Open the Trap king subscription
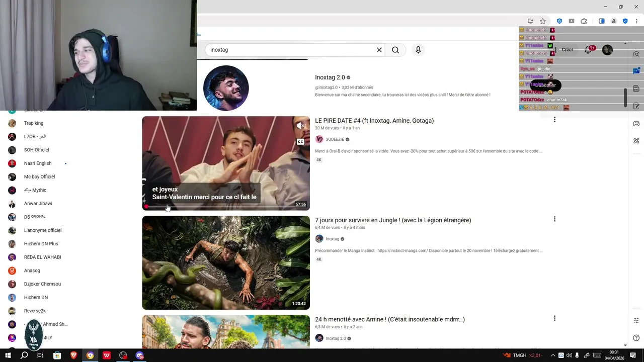This screenshot has width=644, height=362. tap(34, 123)
